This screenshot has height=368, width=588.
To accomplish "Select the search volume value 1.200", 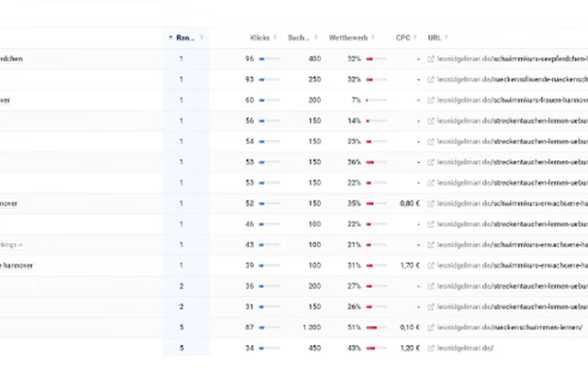I will [x=311, y=328].
